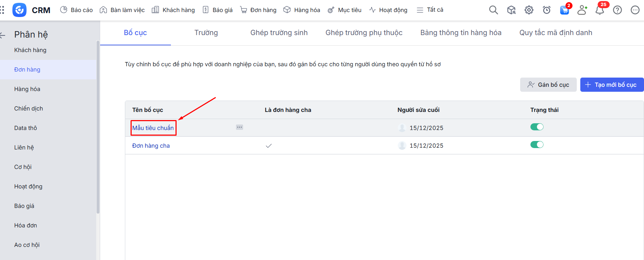644x260 pixels.
Task: Open the shopping cart icon
Action: (564, 10)
